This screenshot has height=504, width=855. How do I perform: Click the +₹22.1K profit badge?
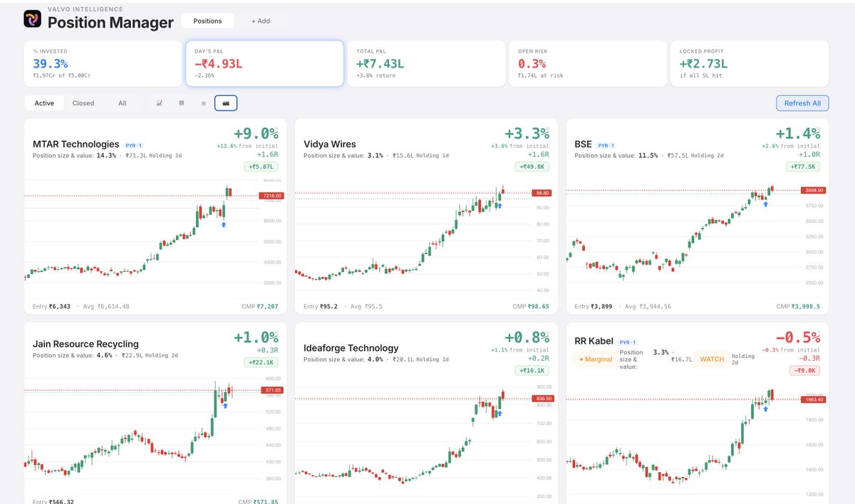pos(261,363)
